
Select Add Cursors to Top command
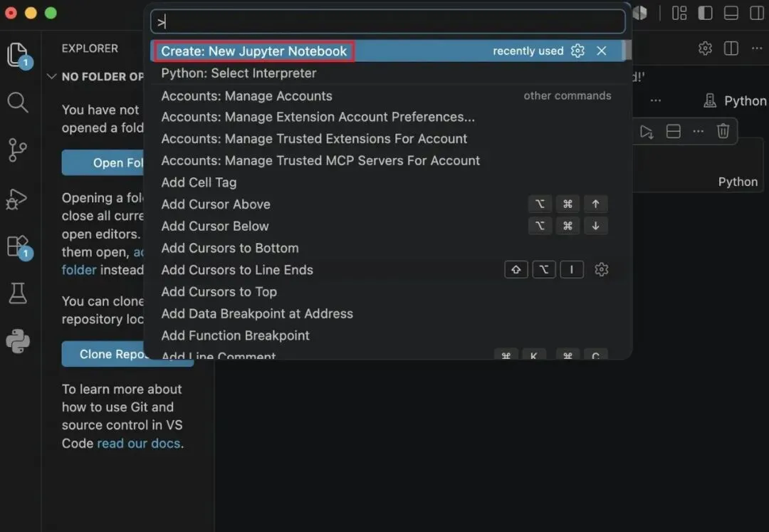[x=388, y=292]
